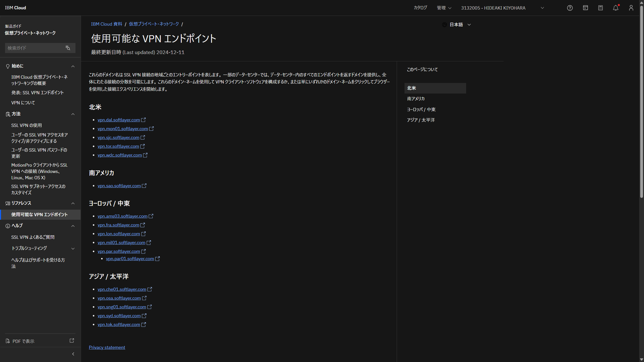Open the Privacy statement link

[107, 347]
